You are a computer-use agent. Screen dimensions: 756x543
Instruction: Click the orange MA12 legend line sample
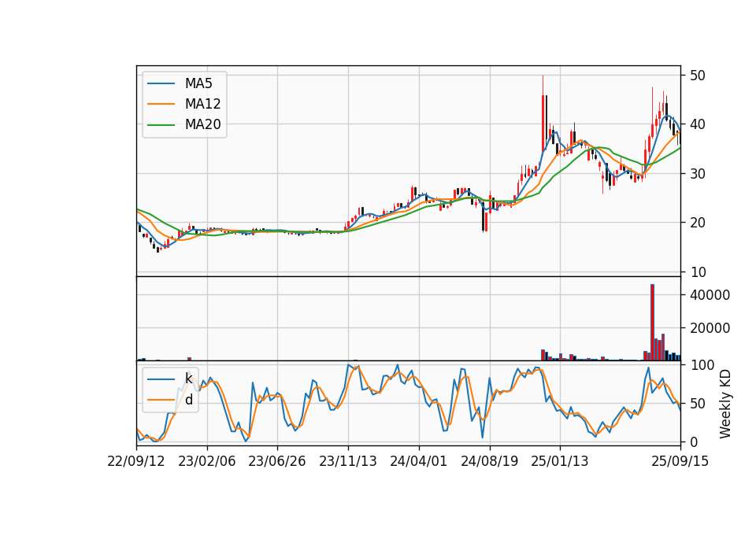pos(161,104)
